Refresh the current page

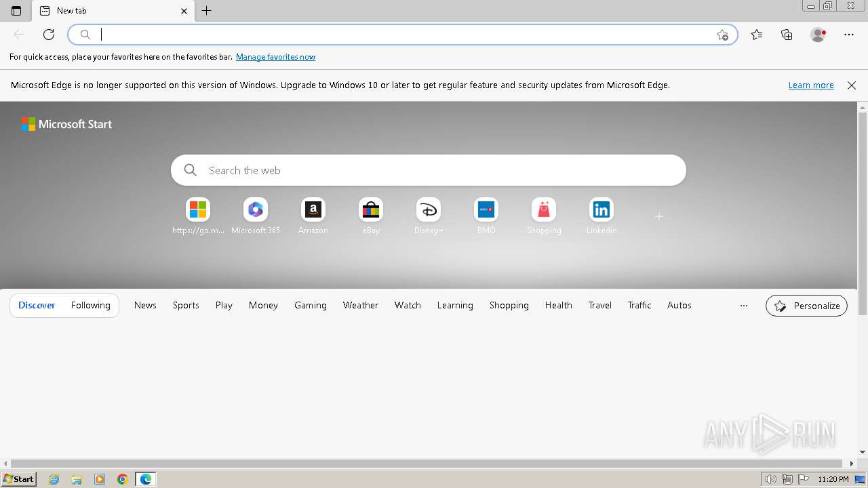click(x=49, y=35)
